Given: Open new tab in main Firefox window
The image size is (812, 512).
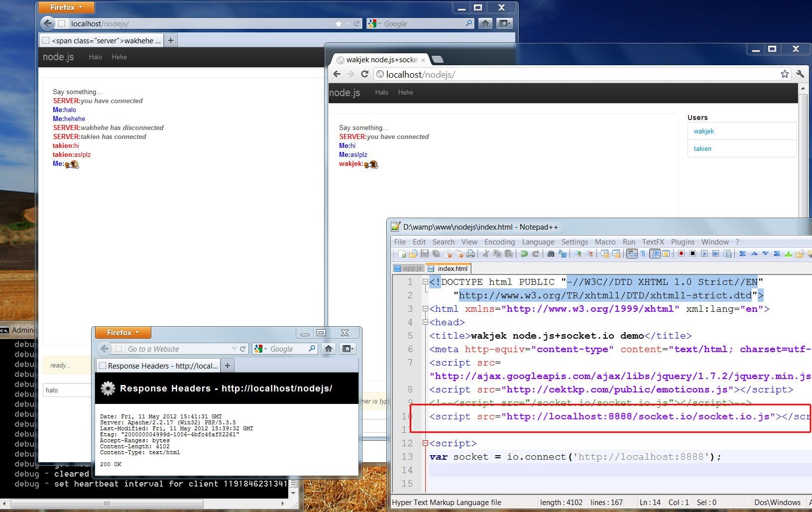Looking at the screenshot, I should click(x=171, y=41).
